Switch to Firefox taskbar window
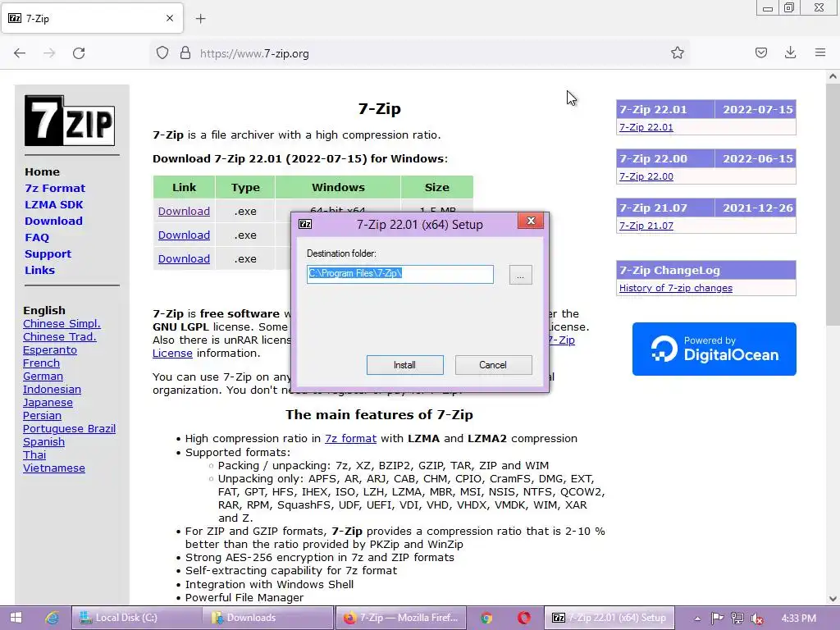 (x=400, y=618)
